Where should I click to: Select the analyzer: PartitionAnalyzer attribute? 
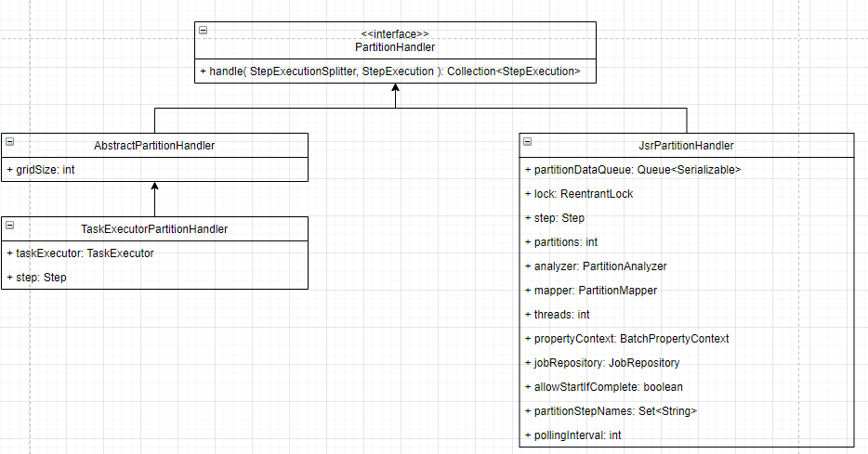coord(687,266)
